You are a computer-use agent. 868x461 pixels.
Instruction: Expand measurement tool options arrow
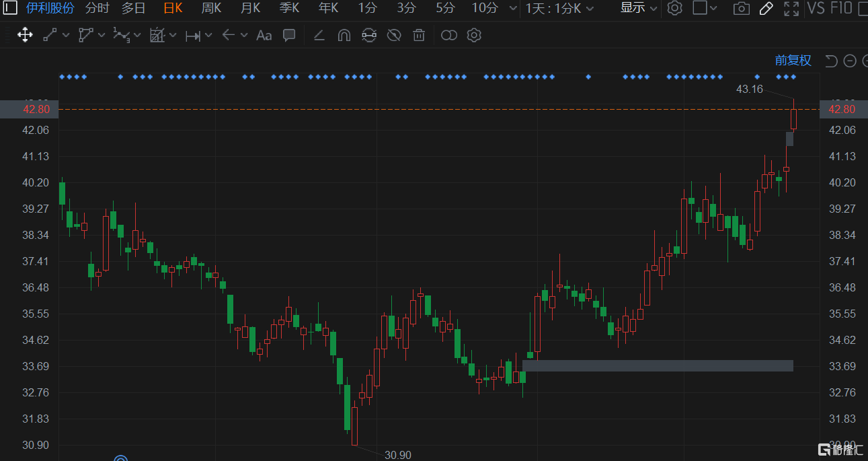[208, 35]
